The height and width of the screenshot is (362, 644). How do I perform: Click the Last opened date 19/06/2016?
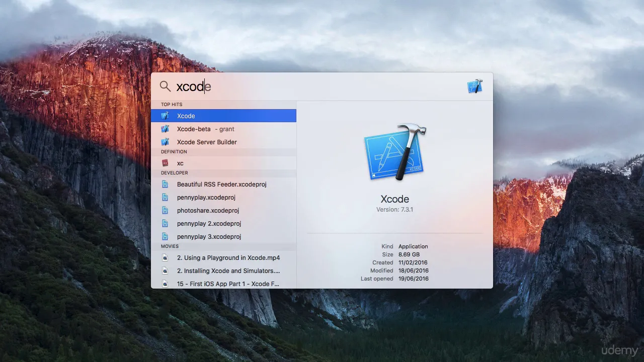coord(414,279)
